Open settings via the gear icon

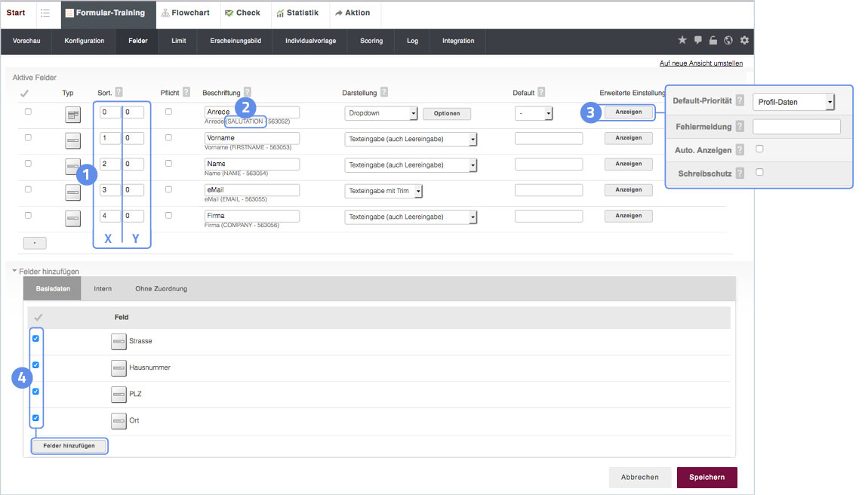(x=744, y=41)
